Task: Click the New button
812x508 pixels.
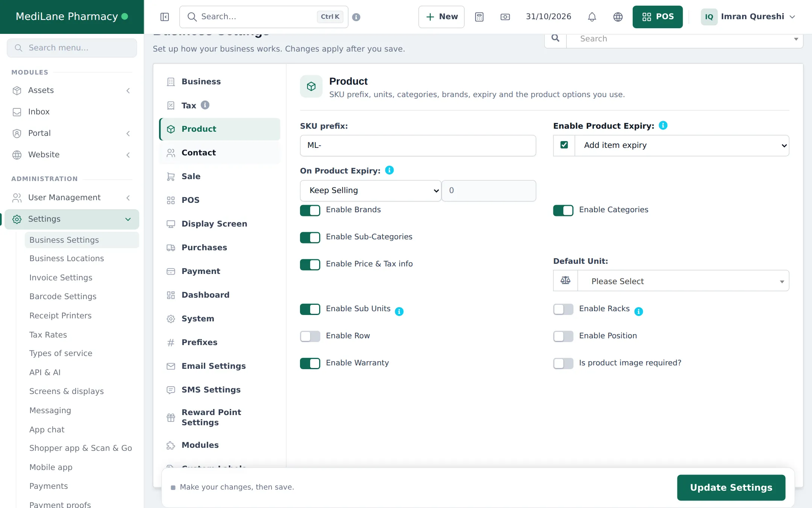Action: click(x=441, y=17)
